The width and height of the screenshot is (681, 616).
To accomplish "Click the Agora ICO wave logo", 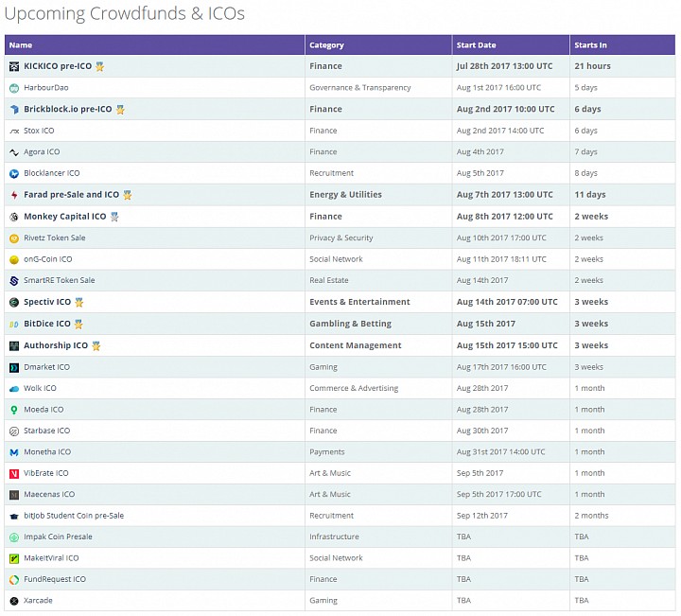I will pos(14,152).
